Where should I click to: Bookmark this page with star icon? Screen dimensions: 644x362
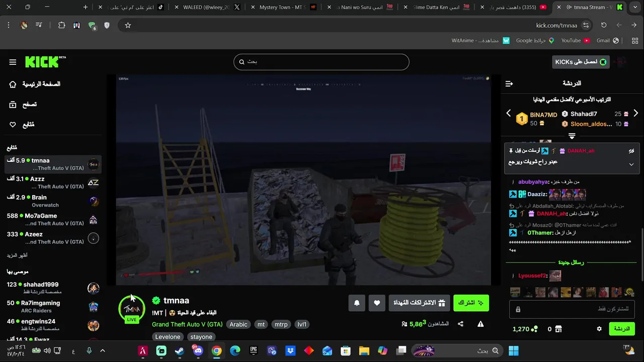128,25
